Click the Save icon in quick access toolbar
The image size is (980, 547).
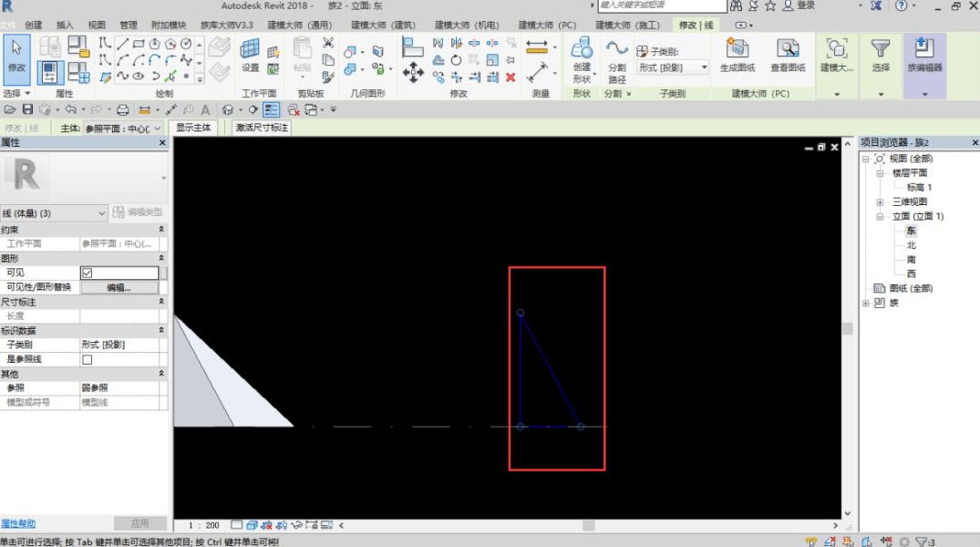click(27, 109)
